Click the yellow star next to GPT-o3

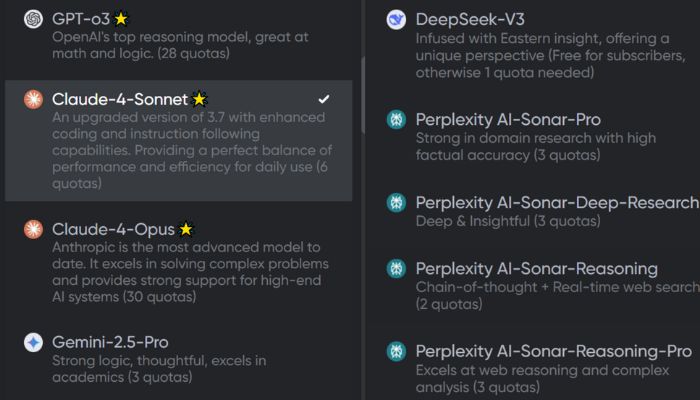coord(121,19)
